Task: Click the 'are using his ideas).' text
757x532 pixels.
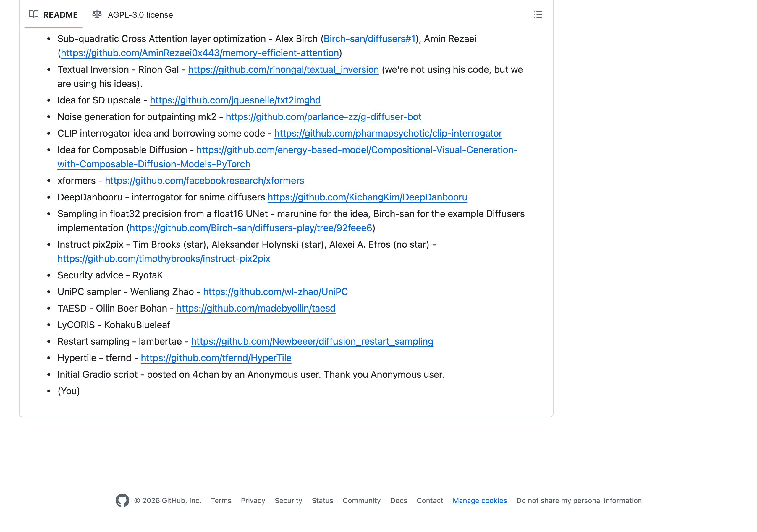Action: coord(100,84)
